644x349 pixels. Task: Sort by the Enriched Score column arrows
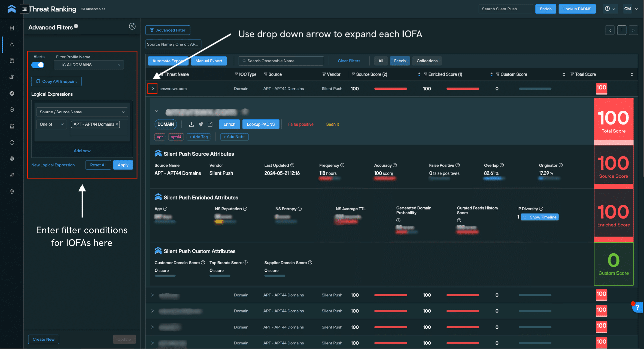[491, 74]
